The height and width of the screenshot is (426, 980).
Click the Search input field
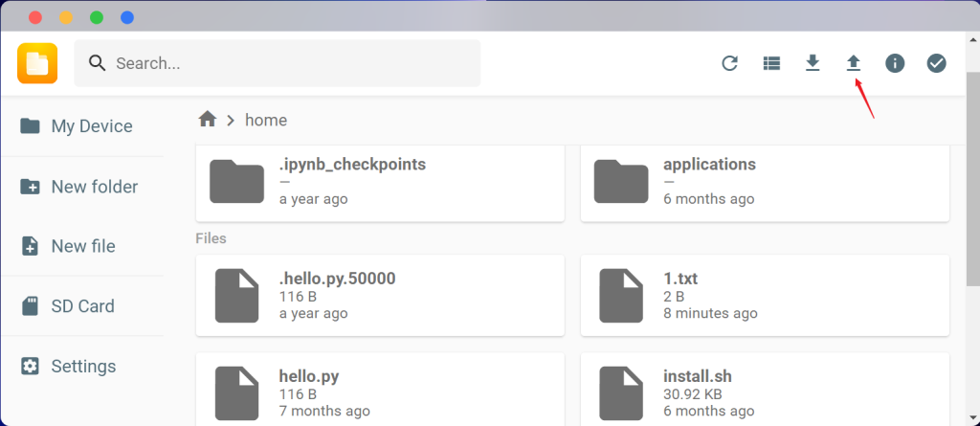[287, 63]
